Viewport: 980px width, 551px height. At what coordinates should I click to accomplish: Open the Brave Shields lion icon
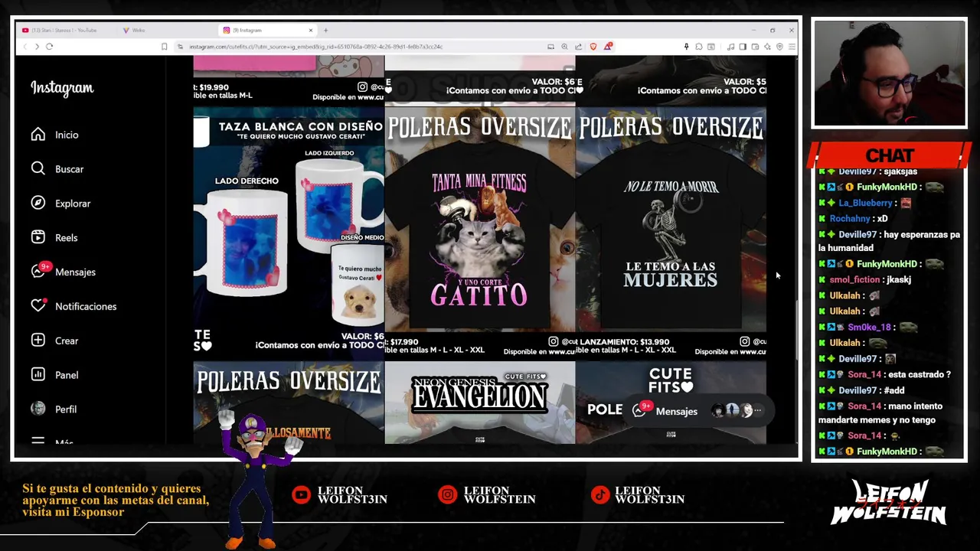(x=593, y=47)
